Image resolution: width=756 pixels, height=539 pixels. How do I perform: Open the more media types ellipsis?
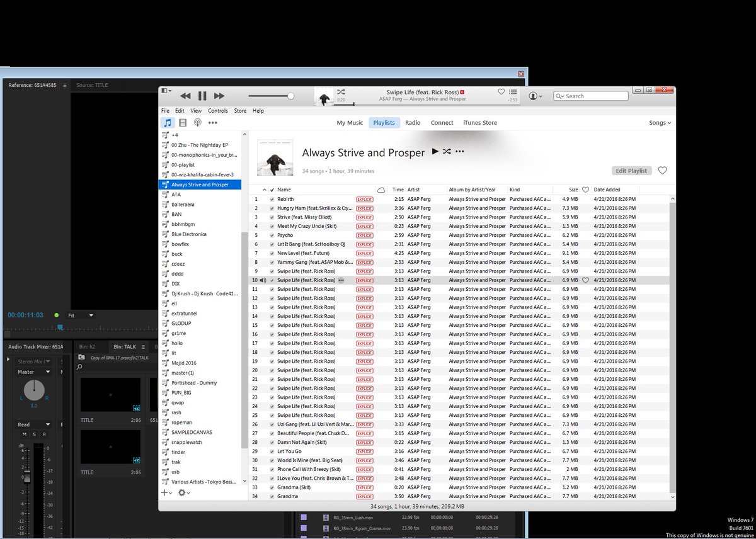click(213, 123)
